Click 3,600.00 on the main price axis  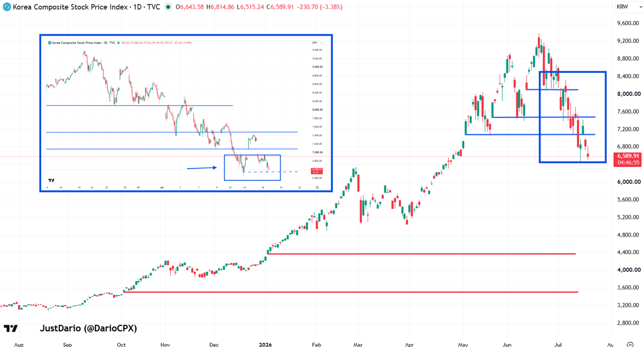point(627,288)
